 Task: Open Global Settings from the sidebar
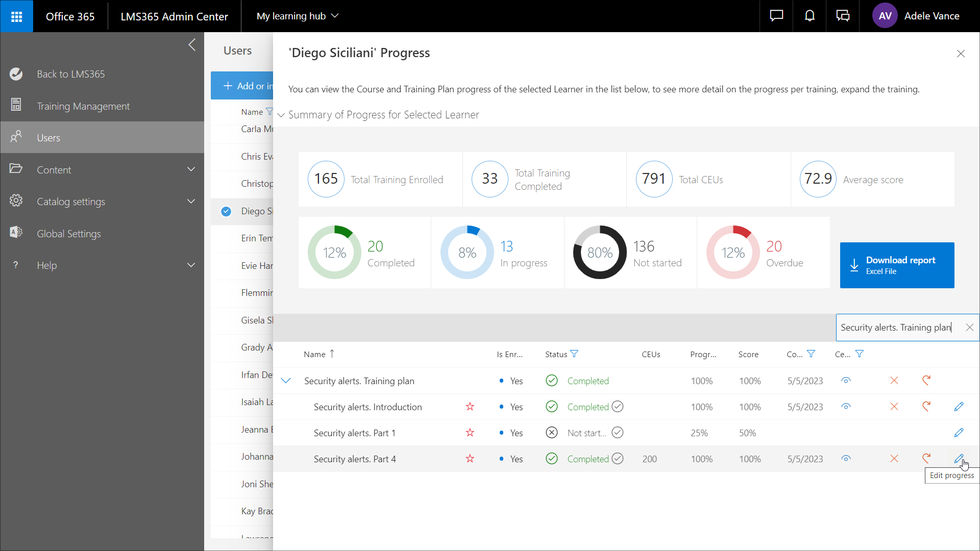[69, 233]
